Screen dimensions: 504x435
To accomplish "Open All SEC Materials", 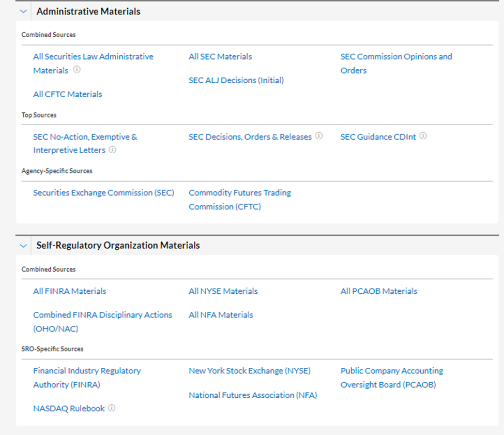I will pos(220,56).
